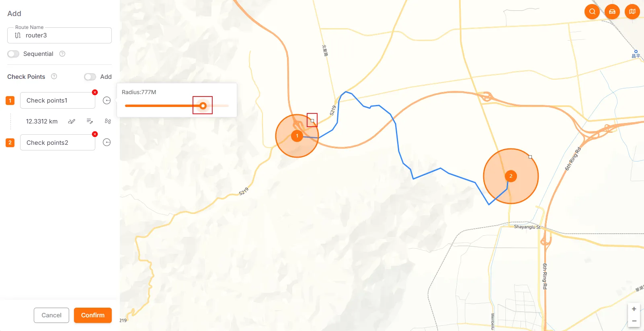Open radius control for Check points2
The width and height of the screenshot is (644, 331).
(x=107, y=142)
